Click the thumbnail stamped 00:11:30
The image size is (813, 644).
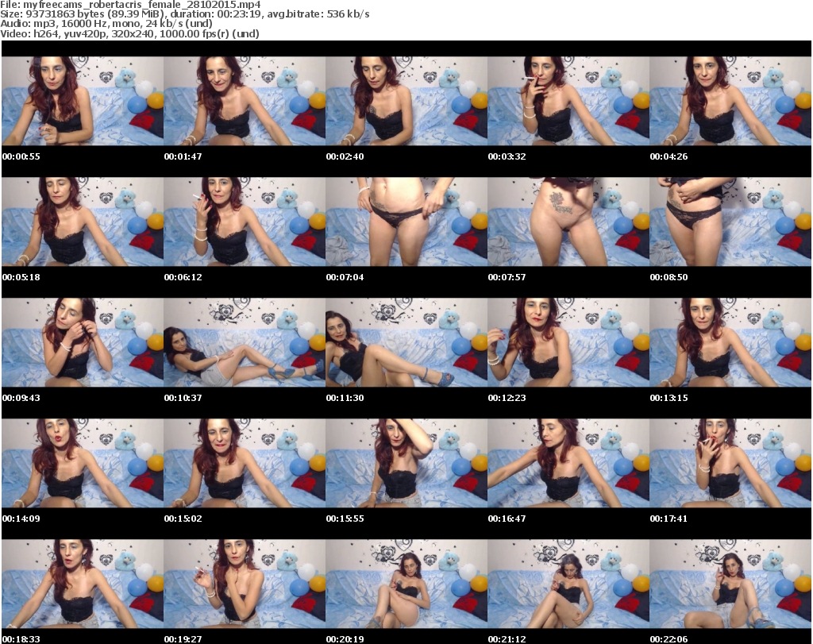point(406,342)
